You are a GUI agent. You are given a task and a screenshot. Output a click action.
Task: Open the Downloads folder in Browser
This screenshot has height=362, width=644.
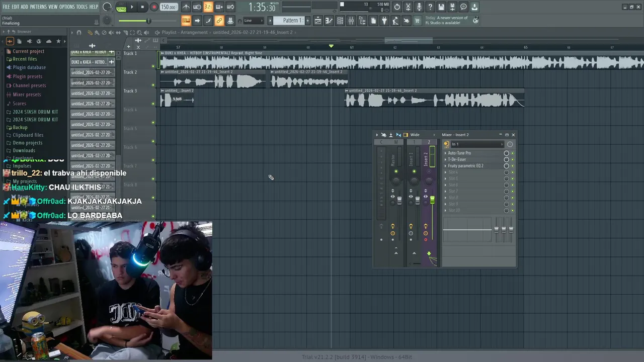[x=24, y=150]
